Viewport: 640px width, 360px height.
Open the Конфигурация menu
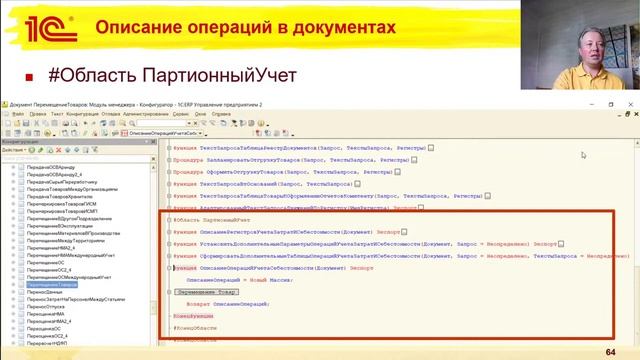point(82,114)
